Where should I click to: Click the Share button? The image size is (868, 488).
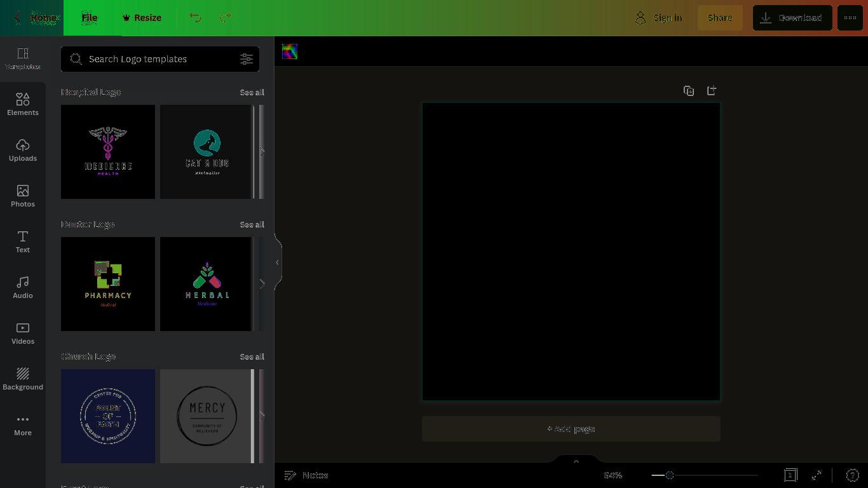pyautogui.click(x=720, y=18)
